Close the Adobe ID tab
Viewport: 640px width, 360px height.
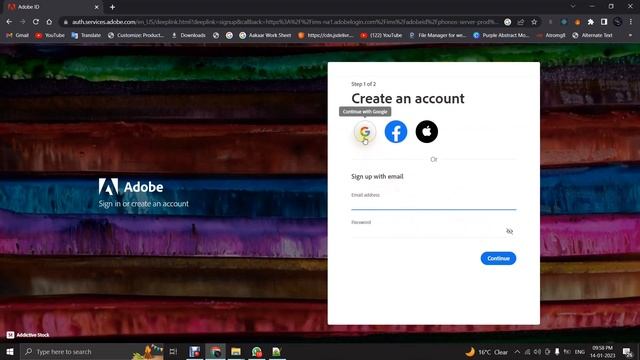(x=97, y=7)
